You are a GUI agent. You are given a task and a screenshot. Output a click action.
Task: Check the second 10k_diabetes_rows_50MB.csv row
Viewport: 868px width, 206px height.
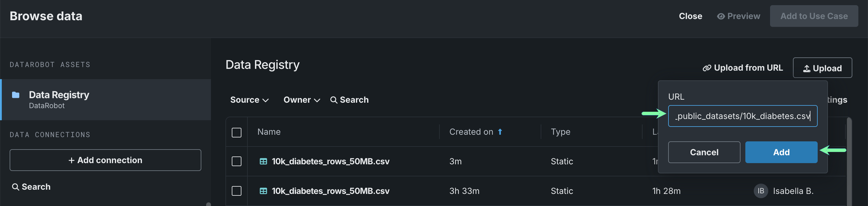point(237,191)
